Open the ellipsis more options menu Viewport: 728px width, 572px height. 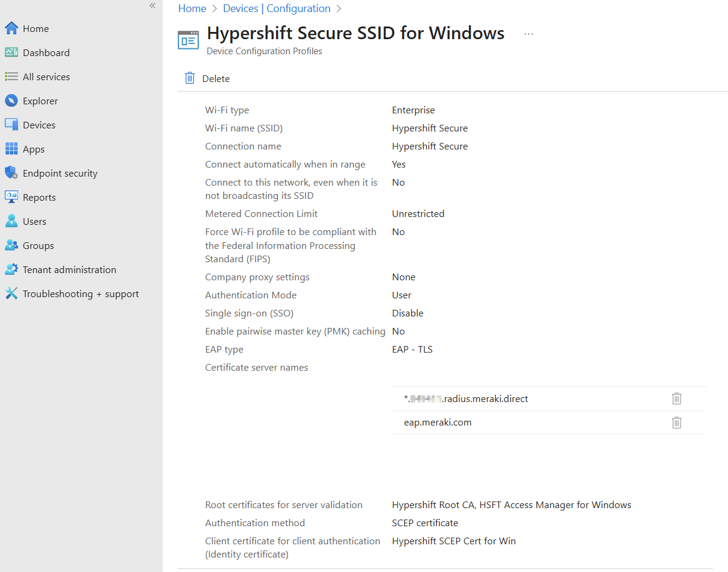(x=529, y=34)
